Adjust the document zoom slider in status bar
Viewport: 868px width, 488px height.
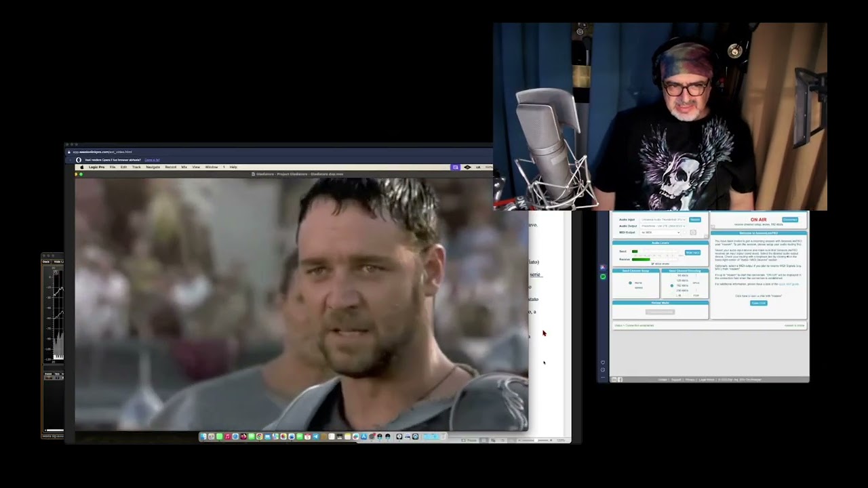click(536, 441)
